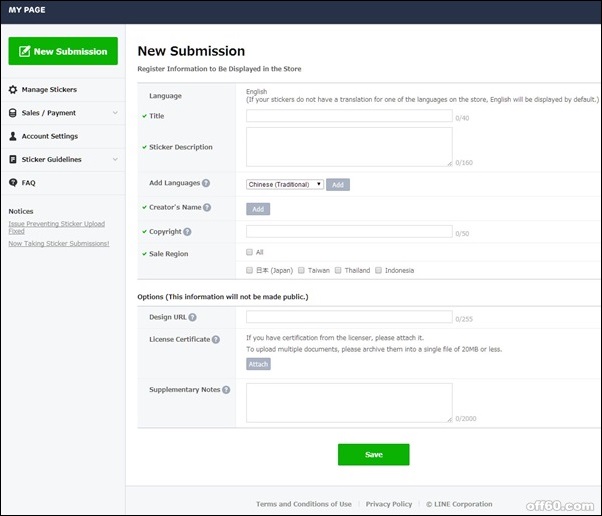The height and width of the screenshot is (516, 602).
Task: Click the help icon beside Add Languages
Action: pos(206,184)
